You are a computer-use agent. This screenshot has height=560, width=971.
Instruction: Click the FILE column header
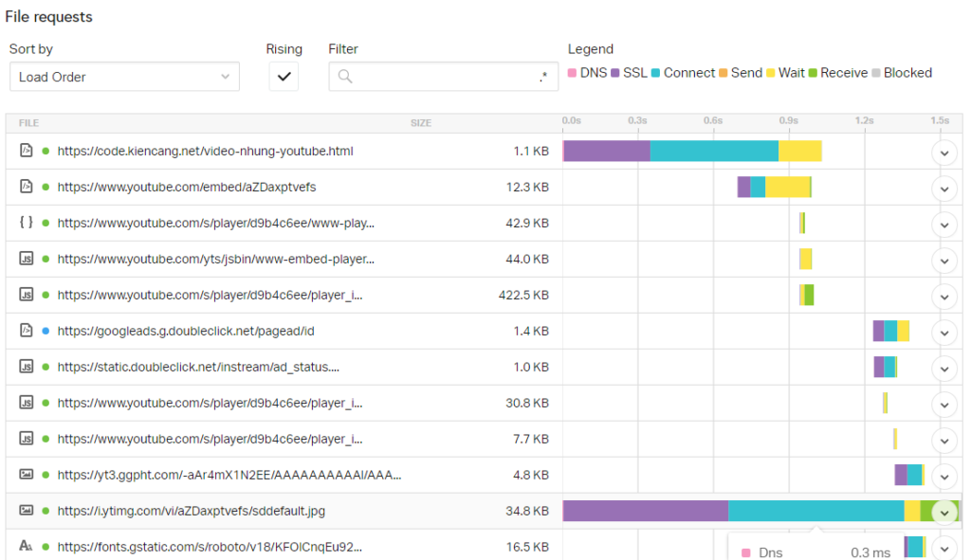28,122
